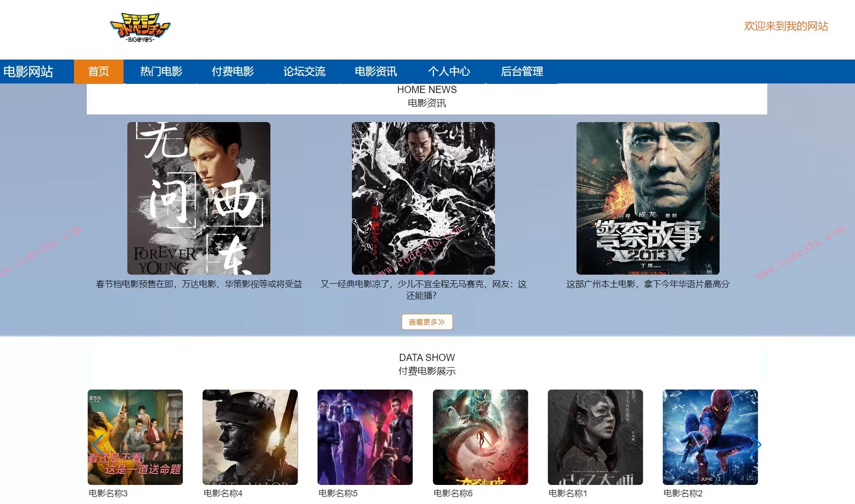Screen dimensions: 855x504
Task: Click the 电影名称5 title
Action: coord(338,494)
